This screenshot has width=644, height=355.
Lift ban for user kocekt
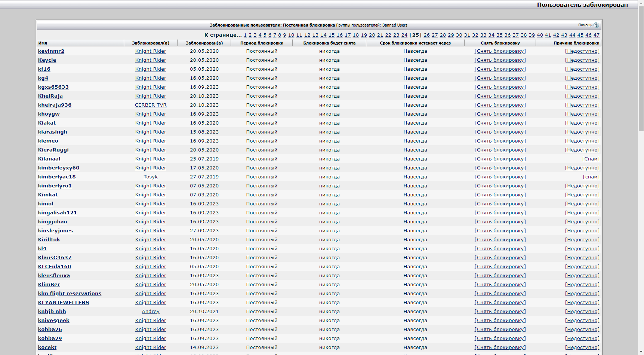point(500,348)
